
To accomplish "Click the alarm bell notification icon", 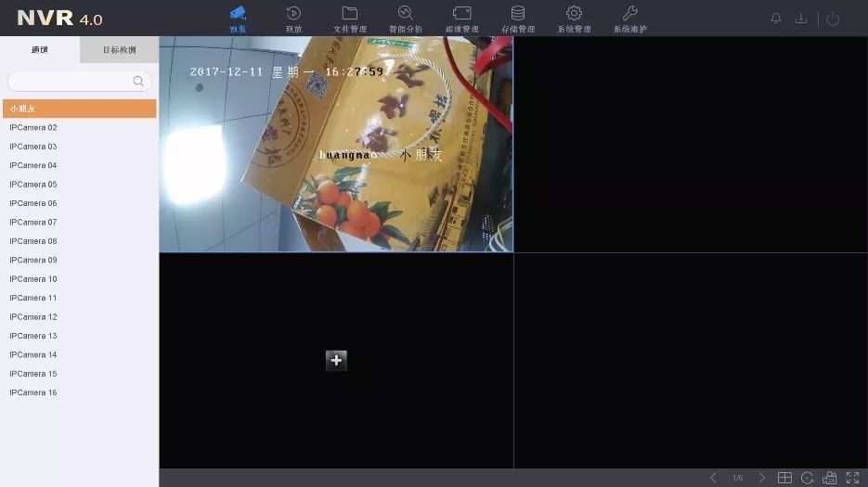I will (x=776, y=19).
